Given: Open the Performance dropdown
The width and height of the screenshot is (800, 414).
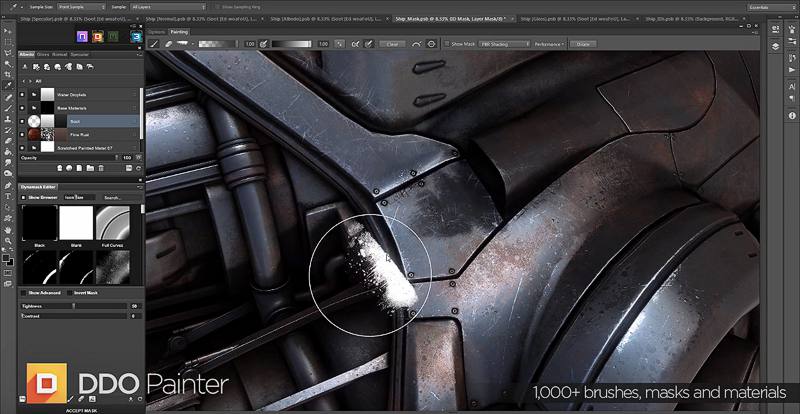Looking at the screenshot, I should (549, 44).
